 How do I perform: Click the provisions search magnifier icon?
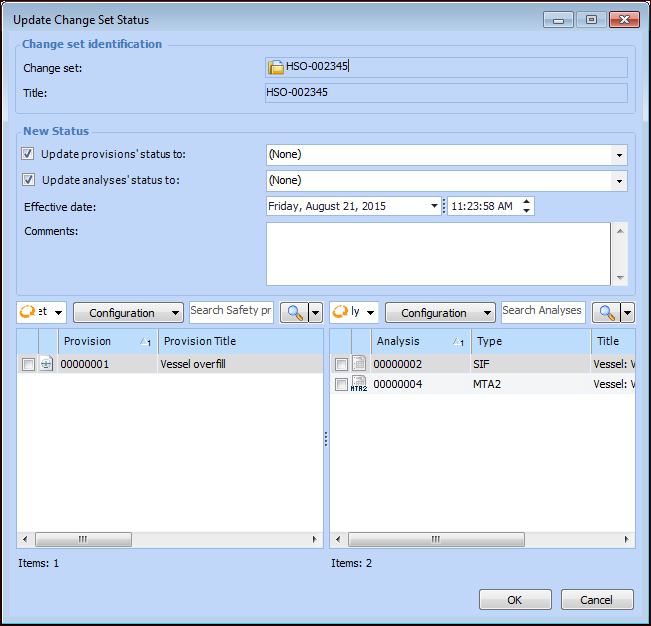[292, 313]
